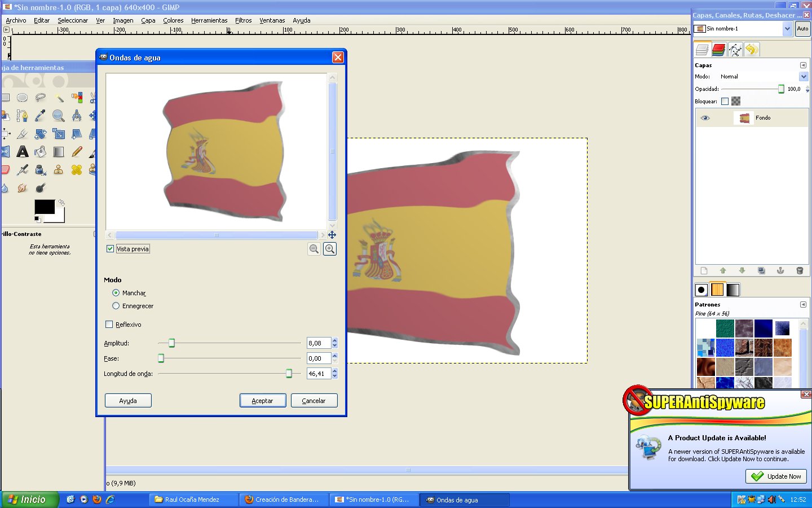812x508 pixels.
Task: Select the Ellipse Select tool in toolbox
Action: coord(22,97)
